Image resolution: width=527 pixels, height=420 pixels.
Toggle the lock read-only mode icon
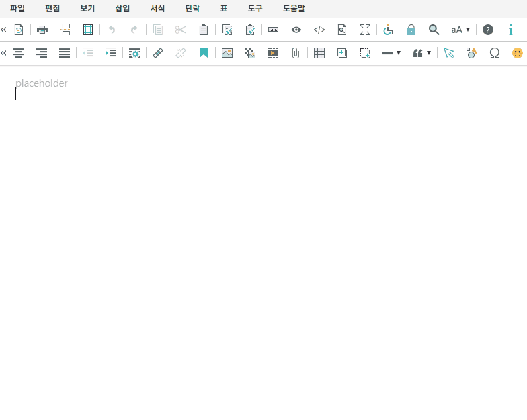point(411,30)
